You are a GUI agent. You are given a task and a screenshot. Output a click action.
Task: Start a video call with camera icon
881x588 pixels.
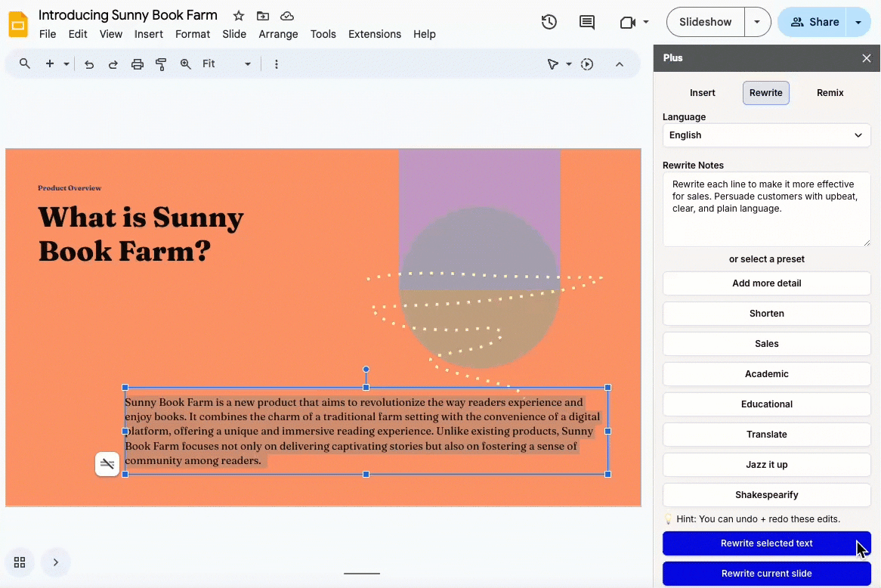pyautogui.click(x=628, y=22)
